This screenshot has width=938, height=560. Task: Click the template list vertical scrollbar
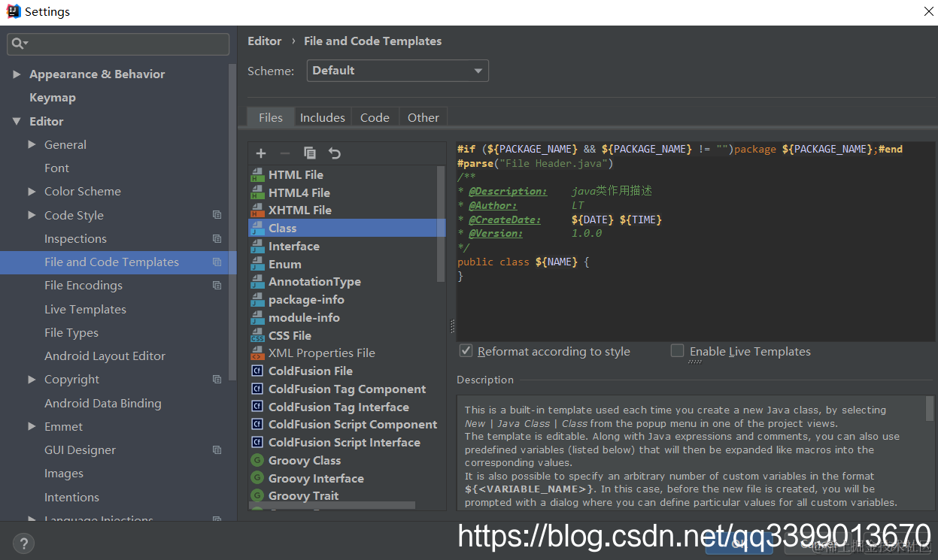442,223
